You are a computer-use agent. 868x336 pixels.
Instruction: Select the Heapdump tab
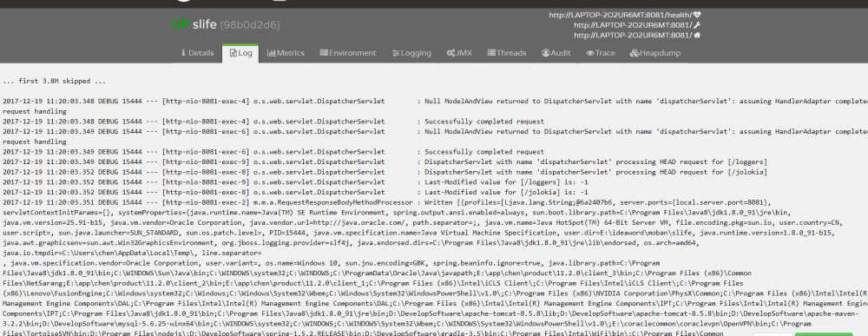click(655, 53)
